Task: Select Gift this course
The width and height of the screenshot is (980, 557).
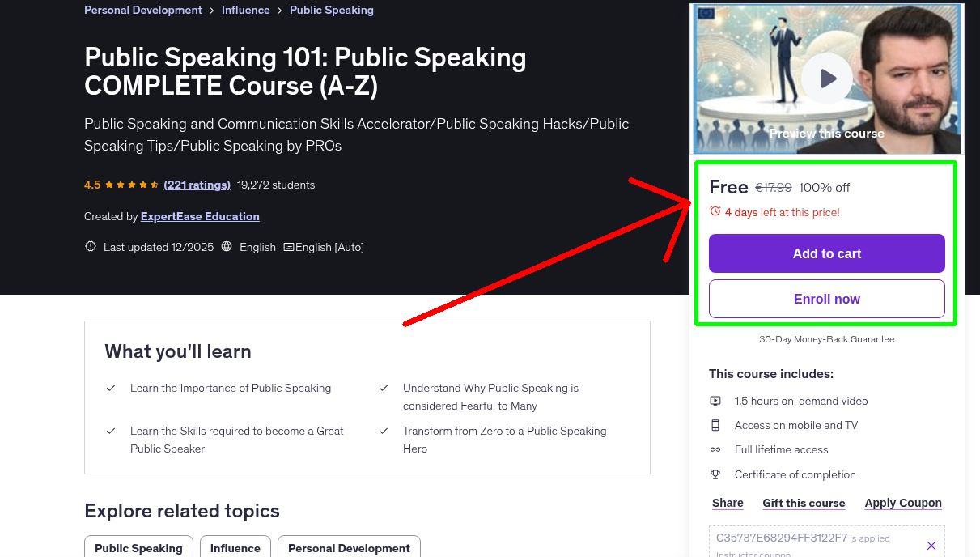Action: pos(804,503)
